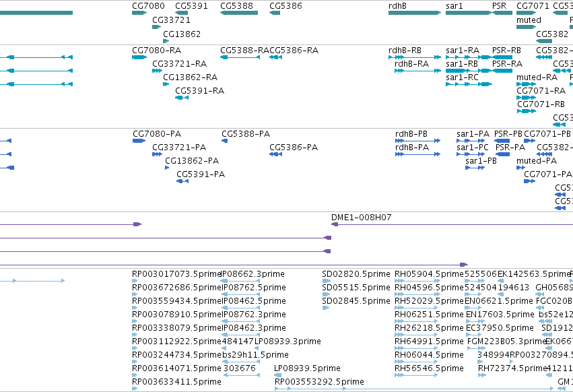
Task: Select EST LP08939.5prime
Action: pos(307,368)
